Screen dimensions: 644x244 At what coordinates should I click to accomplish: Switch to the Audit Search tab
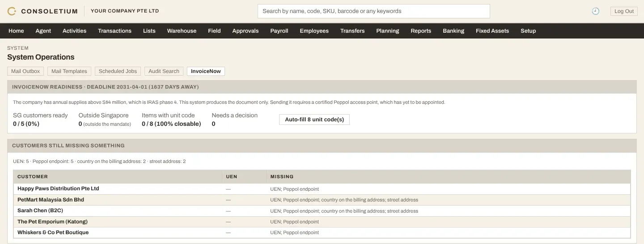164,71
